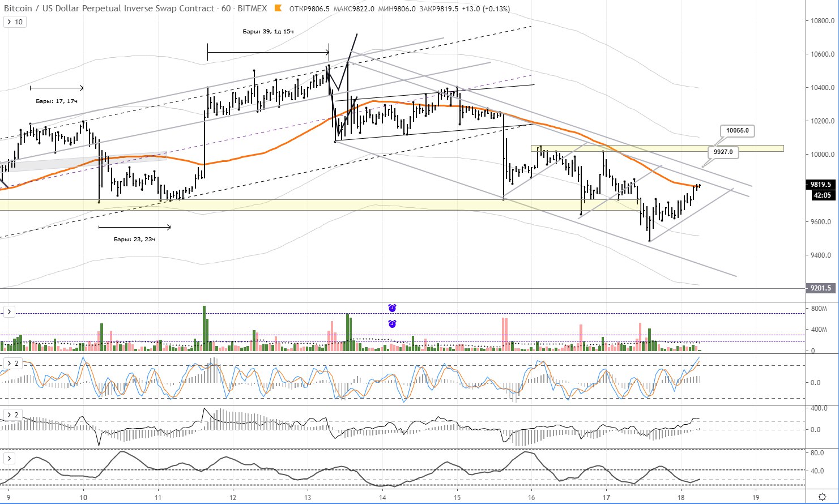This screenshot has width=839, height=504.
Task: Click date label 19 on the time axis
Action: (x=756, y=497)
